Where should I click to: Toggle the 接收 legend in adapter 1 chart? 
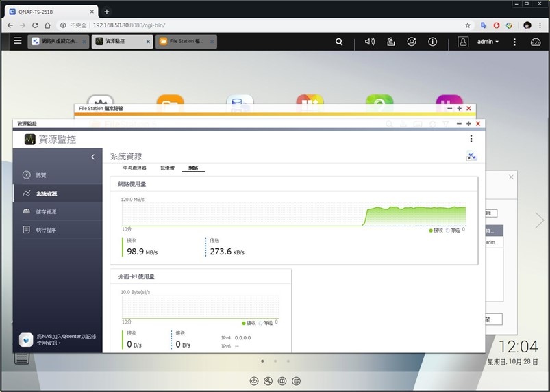coord(249,323)
